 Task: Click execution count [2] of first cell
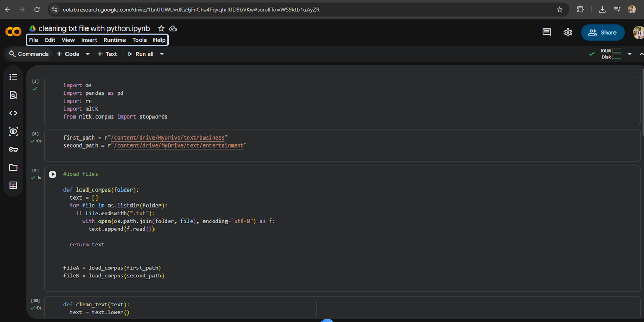point(35,80)
